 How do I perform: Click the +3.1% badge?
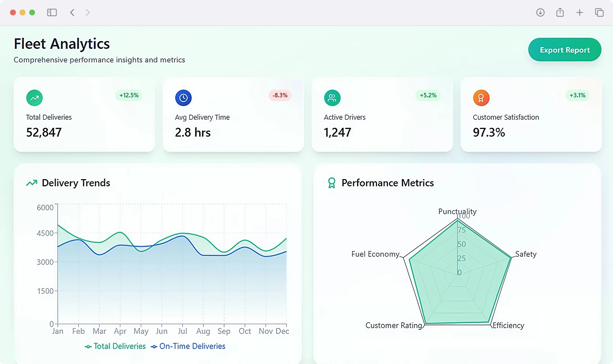[x=578, y=95]
